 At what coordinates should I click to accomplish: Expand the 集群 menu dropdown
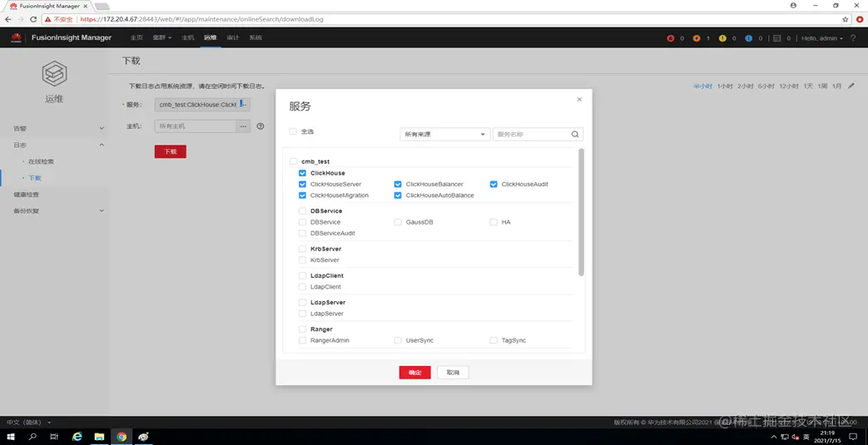click(x=162, y=37)
